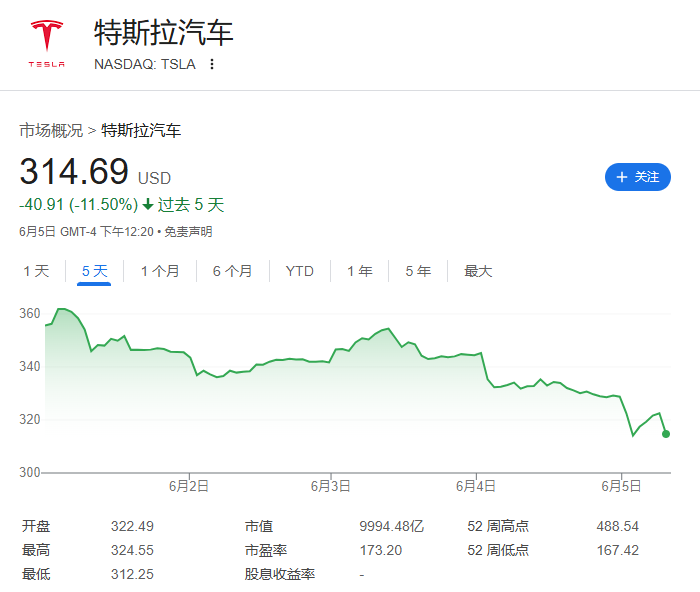Click the 6月2日 axis label
Screen dimensions: 700x592
189,486
